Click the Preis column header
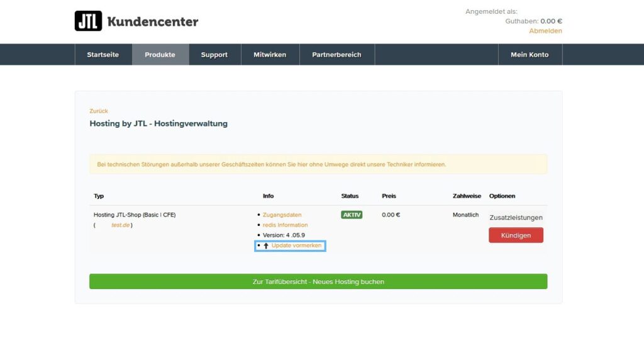Image resolution: width=644 pixels, height=345 pixels. pos(389,196)
